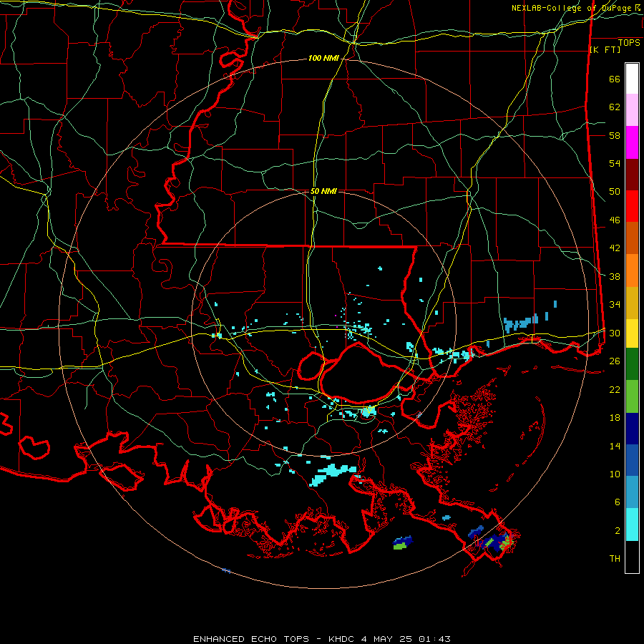Choose the light orange legend swatch
This screenshot has height=644, width=644.
[632, 270]
